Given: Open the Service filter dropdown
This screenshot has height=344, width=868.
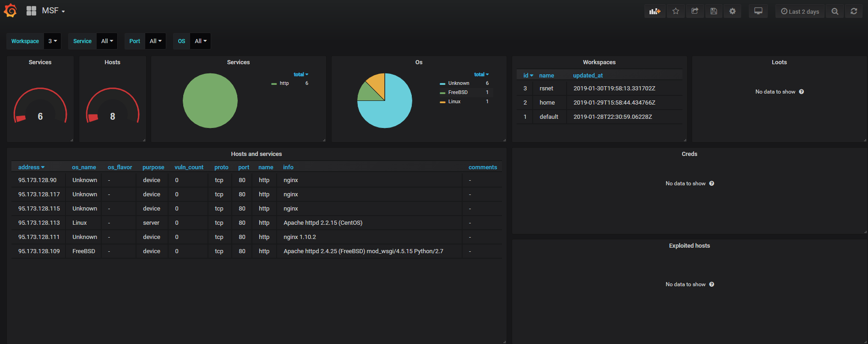Looking at the screenshot, I should [x=107, y=41].
